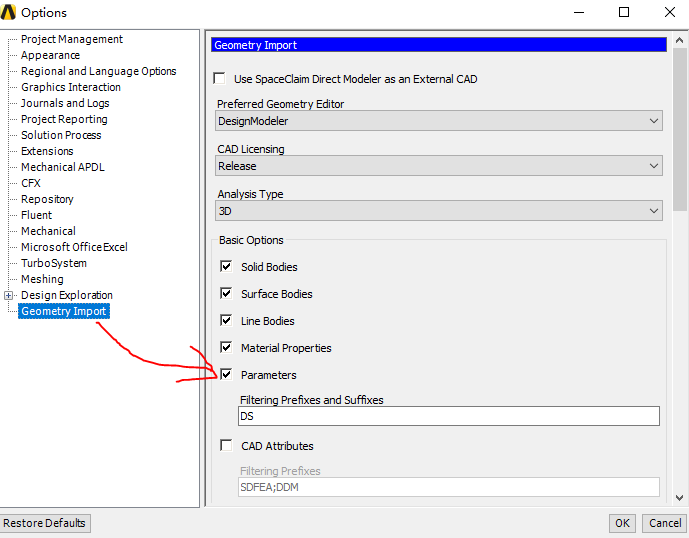The width and height of the screenshot is (689, 538).
Task: Open Journals and Logs settings
Action: [65, 103]
